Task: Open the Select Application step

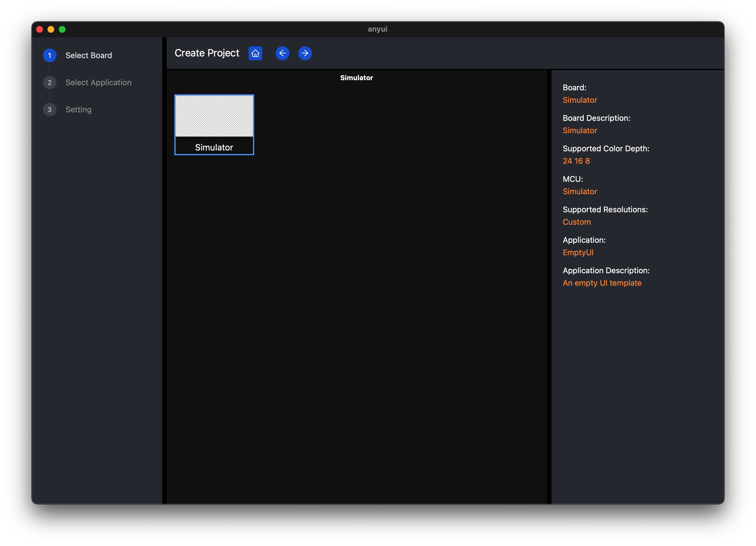Action: pyautogui.click(x=98, y=83)
